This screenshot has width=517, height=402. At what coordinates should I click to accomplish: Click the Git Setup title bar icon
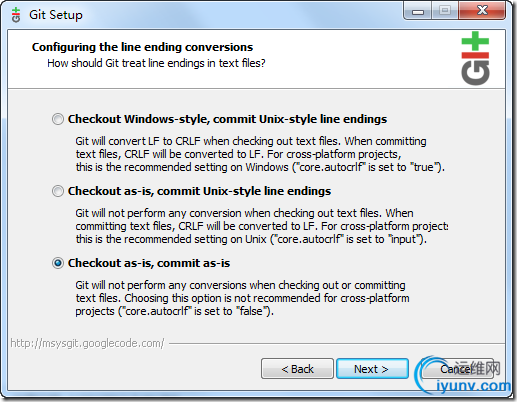coord(16,15)
